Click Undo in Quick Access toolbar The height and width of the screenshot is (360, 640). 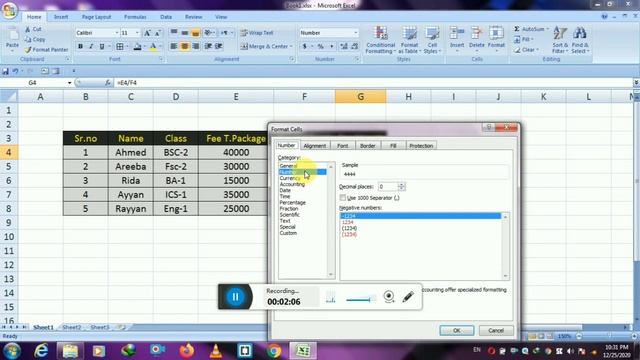pos(15,71)
